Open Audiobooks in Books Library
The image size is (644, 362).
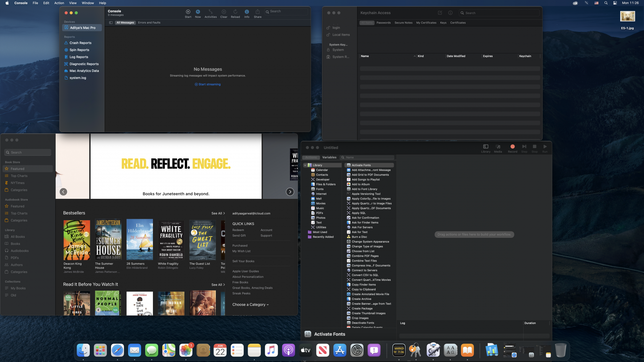click(20, 251)
